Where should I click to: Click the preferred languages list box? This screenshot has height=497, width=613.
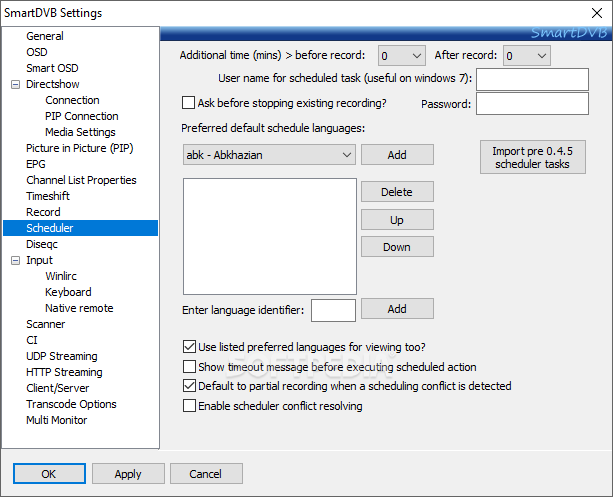(270, 237)
